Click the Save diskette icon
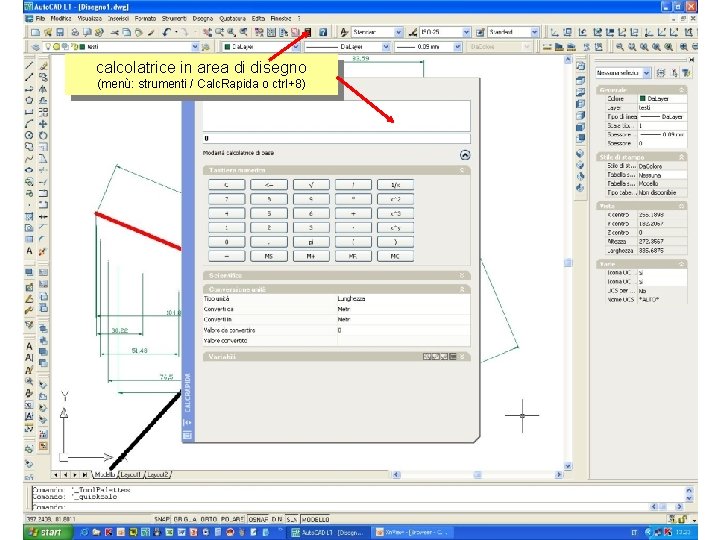 [x=60, y=32]
